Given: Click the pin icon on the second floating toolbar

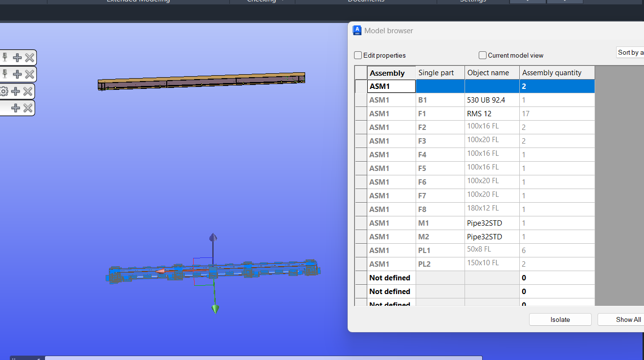Looking at the screenshot, I should [x=5, y=74].
